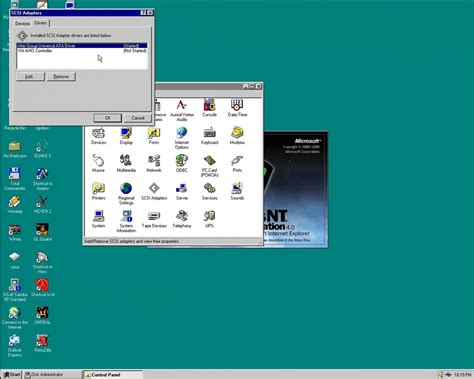Screen dimensions: 474x379
Task: Open the Start menu
Action: (x=11, y=375)
